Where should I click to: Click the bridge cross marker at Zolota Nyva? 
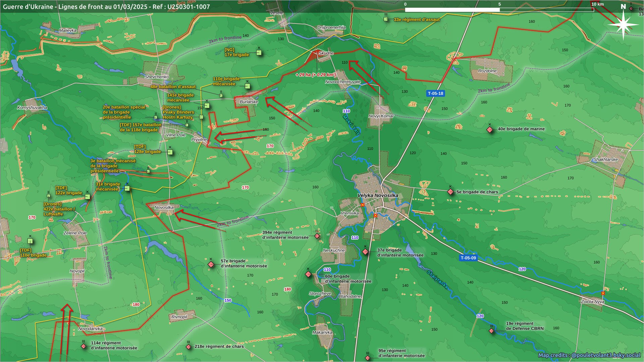(x=603, y=293)
